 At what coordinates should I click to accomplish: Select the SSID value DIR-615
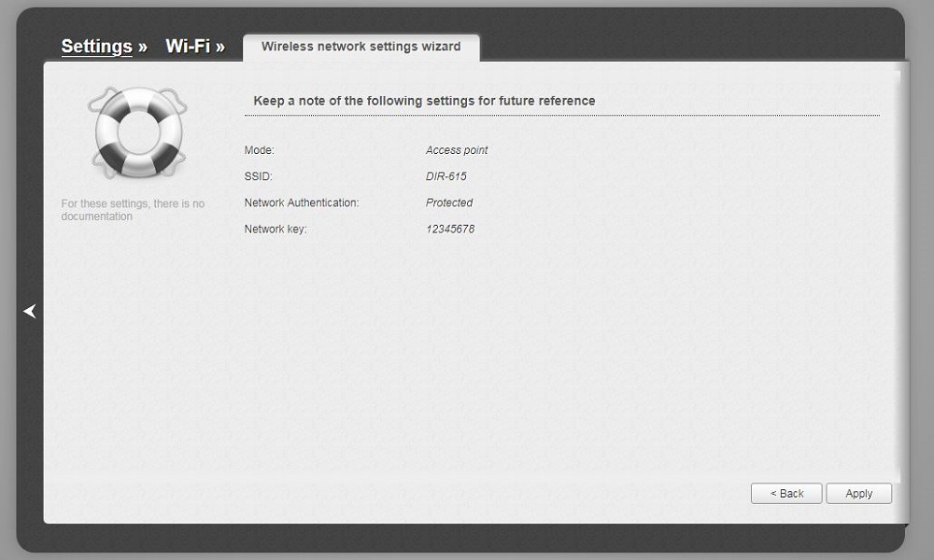pyautogui.click(x=446, y=176)
